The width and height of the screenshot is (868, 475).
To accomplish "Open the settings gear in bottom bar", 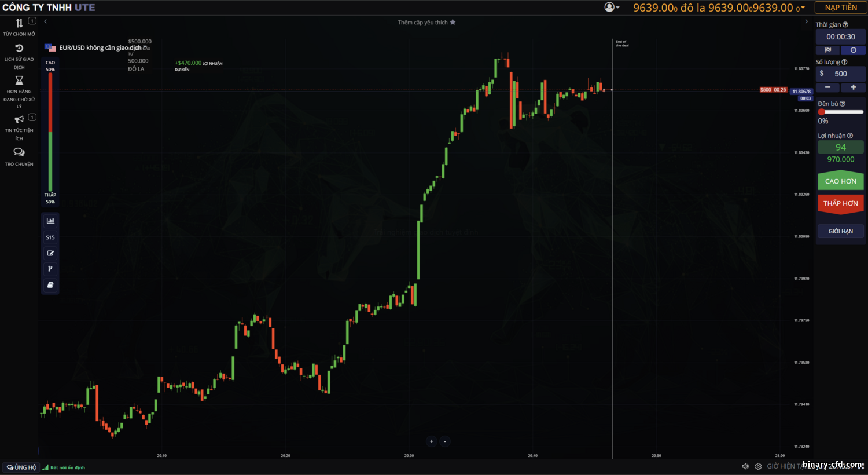I will [x=758, y=466].
